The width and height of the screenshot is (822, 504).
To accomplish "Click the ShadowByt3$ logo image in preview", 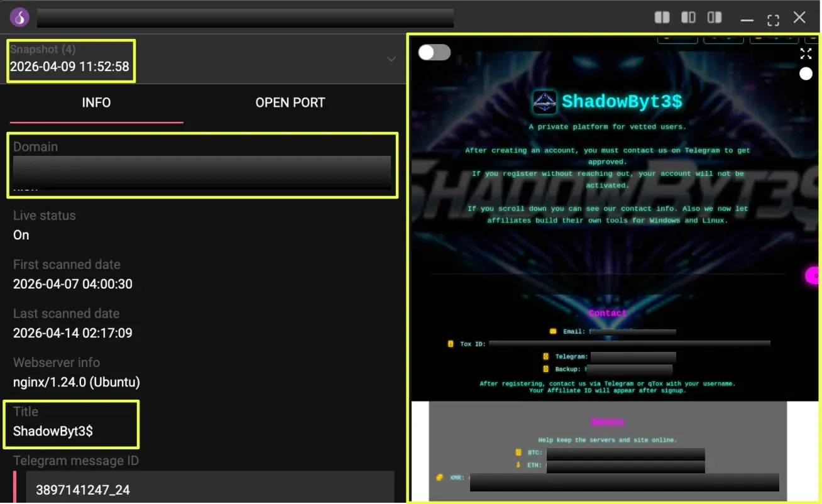I will click(544, 102).
